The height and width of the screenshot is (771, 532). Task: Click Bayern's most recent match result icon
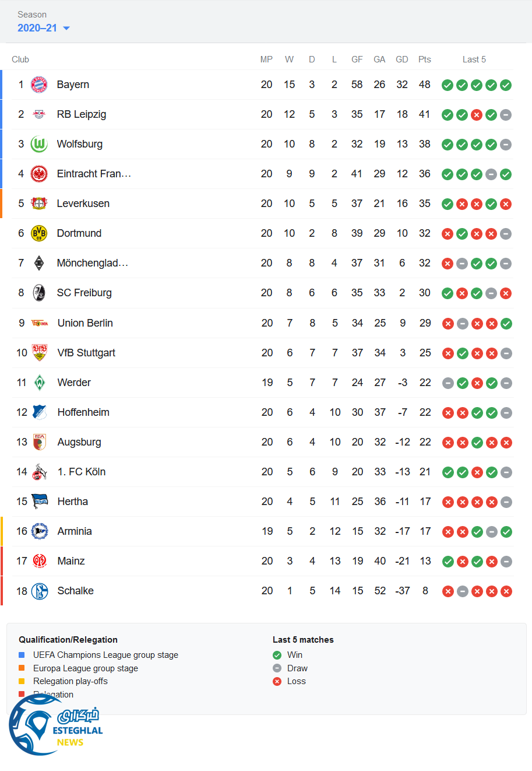click(x=506, y=85)
